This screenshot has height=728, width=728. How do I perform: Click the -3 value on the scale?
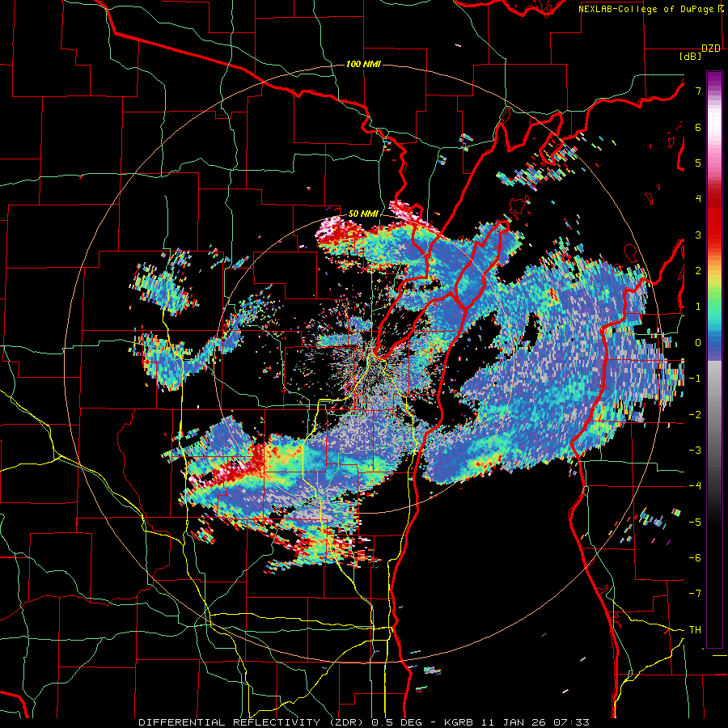point(695,451)
